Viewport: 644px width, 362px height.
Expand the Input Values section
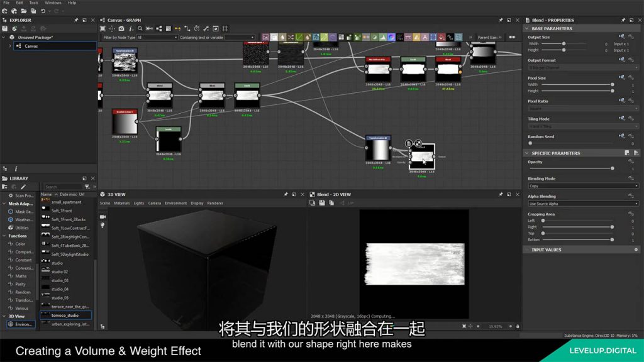tap(527, 250)
